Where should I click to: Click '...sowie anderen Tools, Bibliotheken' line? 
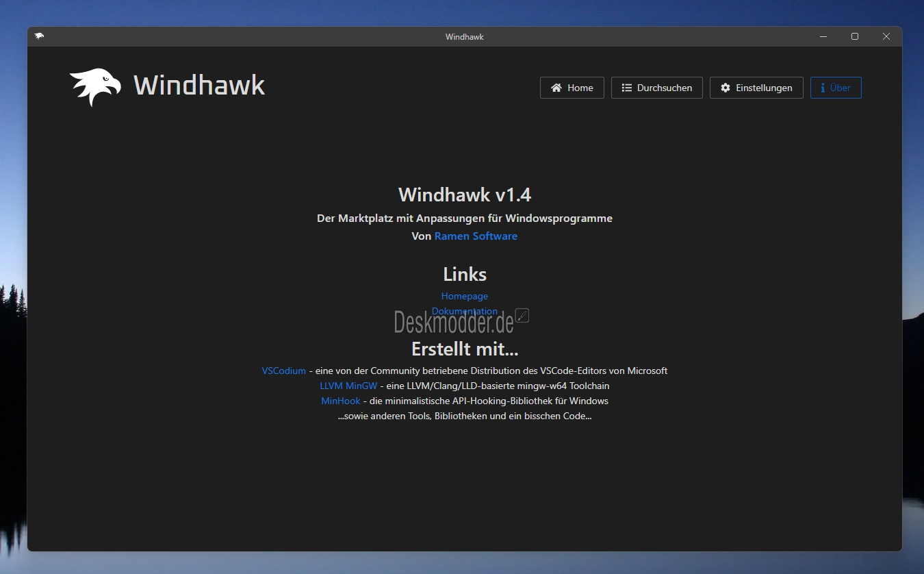tap(465, 416)
